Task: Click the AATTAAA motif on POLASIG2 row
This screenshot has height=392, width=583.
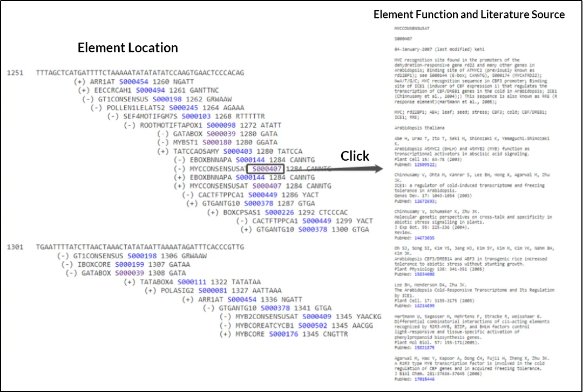Action: [x=267, y=291]
